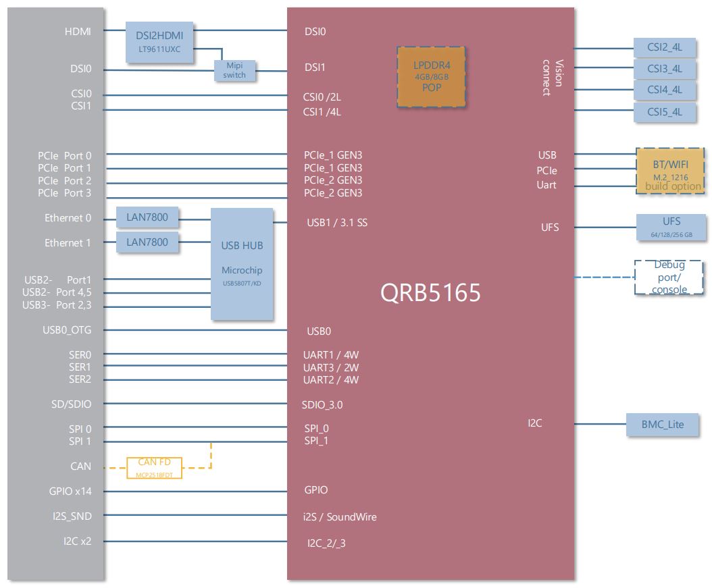Image resolution: width=712 pixels, height=588 pixels.
Task: Click the USB HUB Microchip block
Action: pos(242,264)
